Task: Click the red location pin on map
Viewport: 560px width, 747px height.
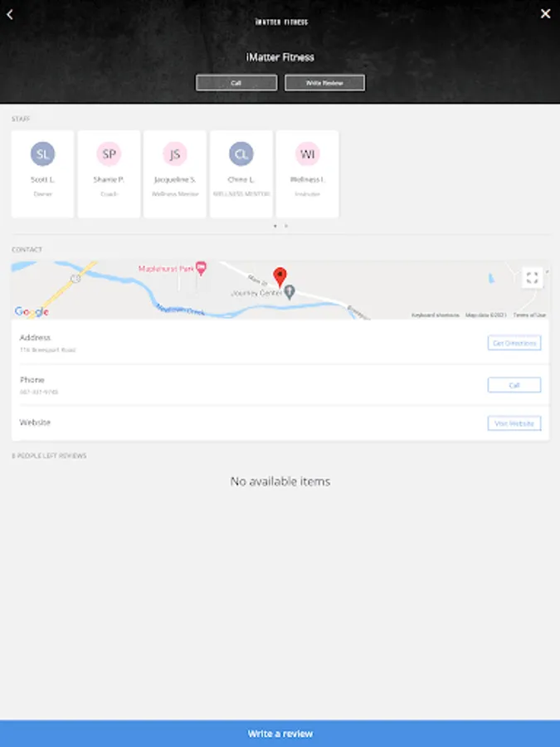Action: point(280,276)
